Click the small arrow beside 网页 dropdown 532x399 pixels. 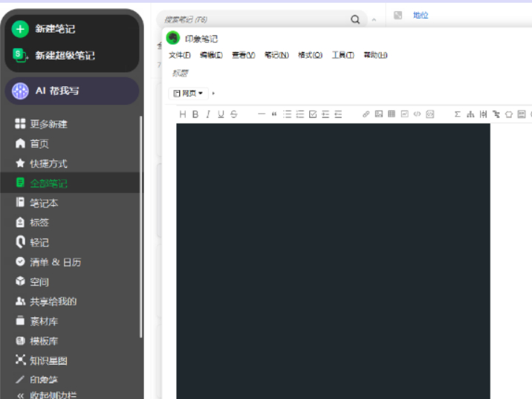click(213, 94)
